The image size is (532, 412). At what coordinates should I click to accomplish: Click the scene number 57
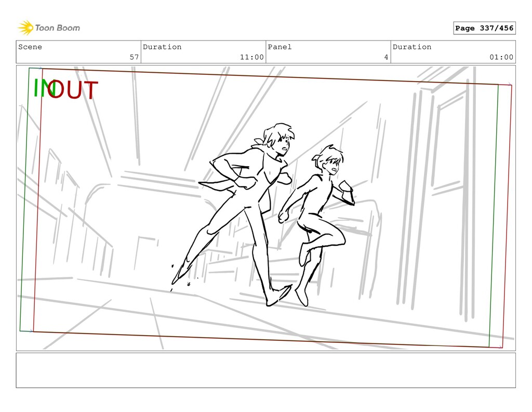tap(134, 57)
